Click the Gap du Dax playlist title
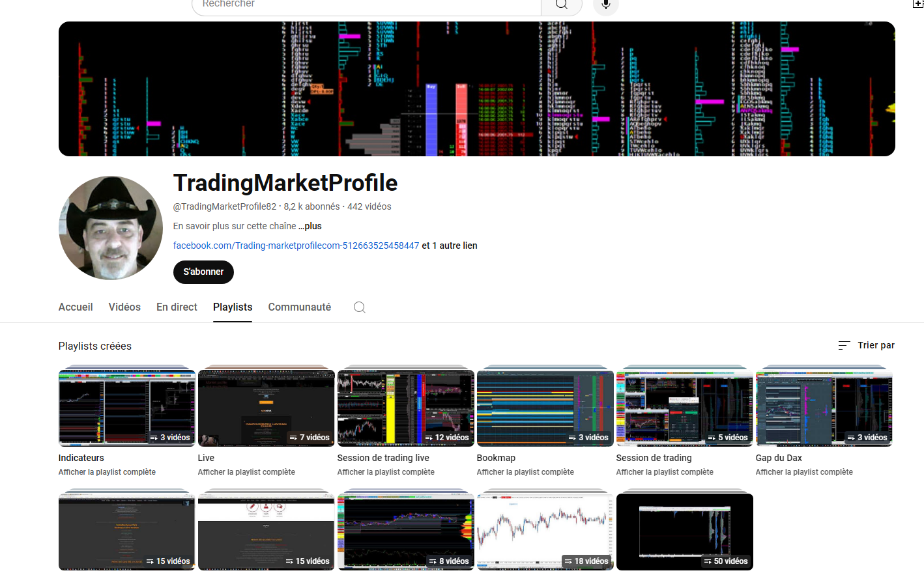This screenshot has width=924, height=575. pos(779,458)
